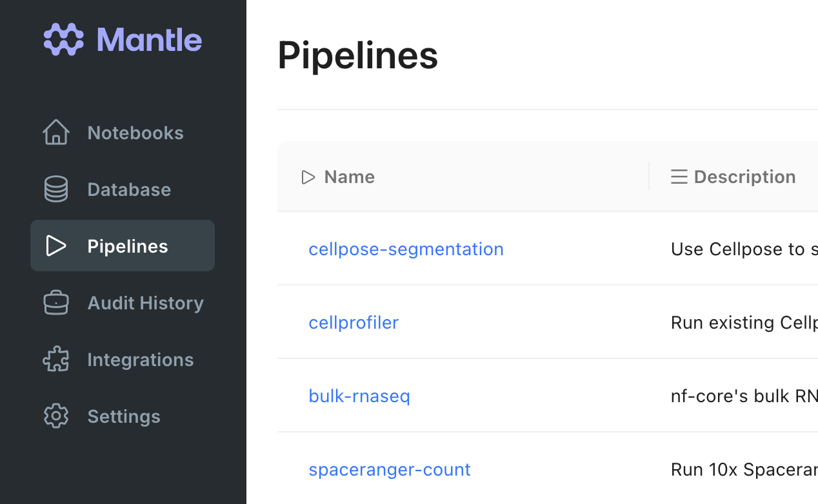Open the cellpose-segmentation pipeline link
This screenshot has width=818, height=504.
pos(406,249)
